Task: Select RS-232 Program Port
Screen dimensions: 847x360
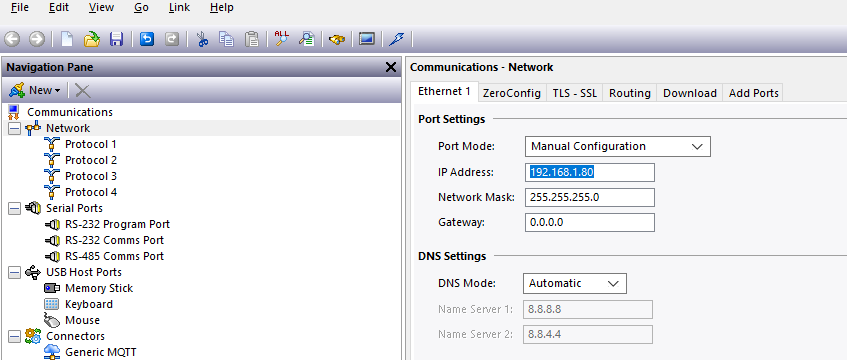Action: 117,224
